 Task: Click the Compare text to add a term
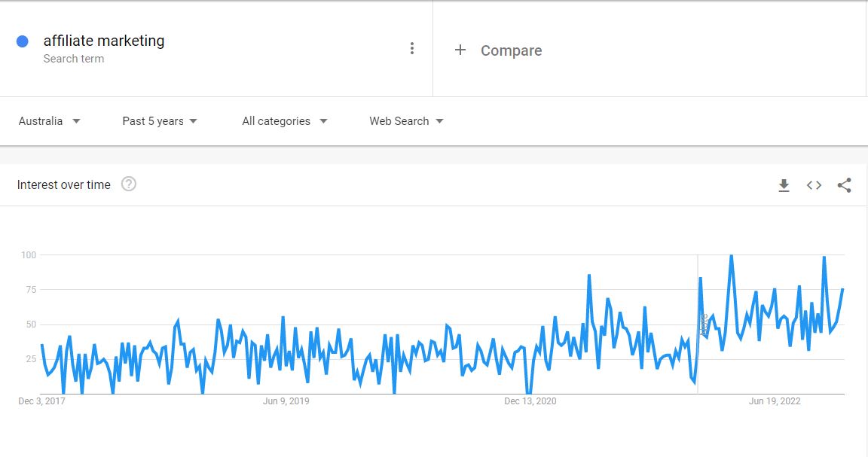point(511,50)
